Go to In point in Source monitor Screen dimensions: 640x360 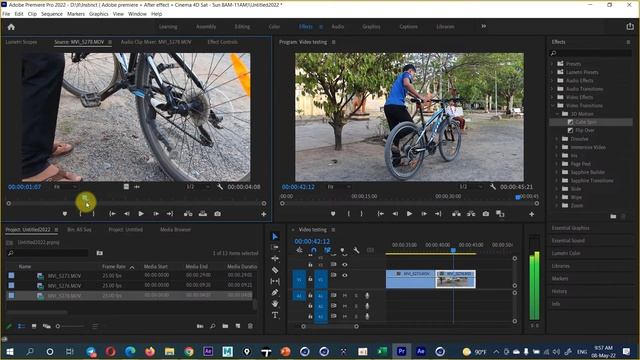(x=112, y=214)
